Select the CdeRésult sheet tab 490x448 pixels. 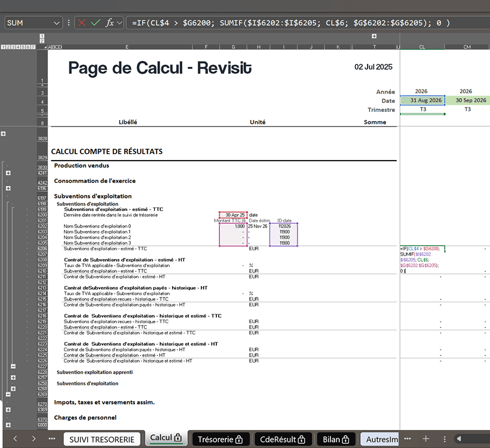pyautogui.click(x=281, y=439)
